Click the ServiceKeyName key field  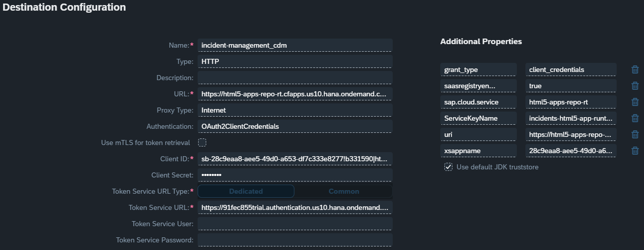(478, 118)
